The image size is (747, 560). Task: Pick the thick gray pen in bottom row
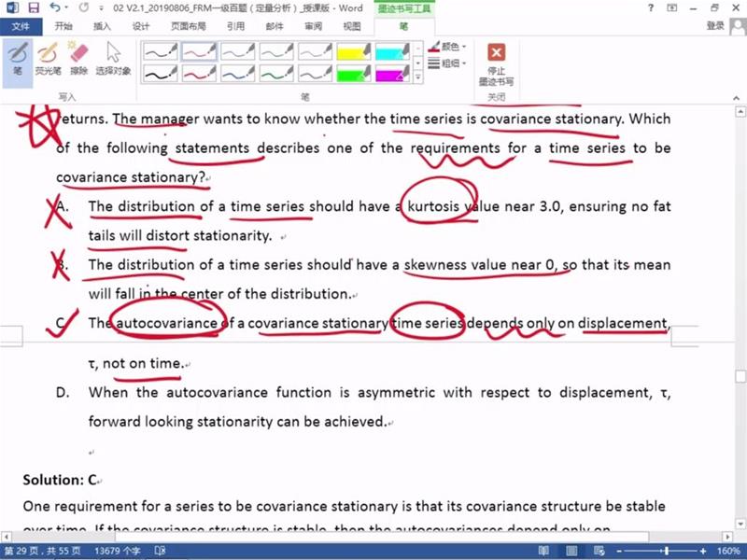(315, 73)
